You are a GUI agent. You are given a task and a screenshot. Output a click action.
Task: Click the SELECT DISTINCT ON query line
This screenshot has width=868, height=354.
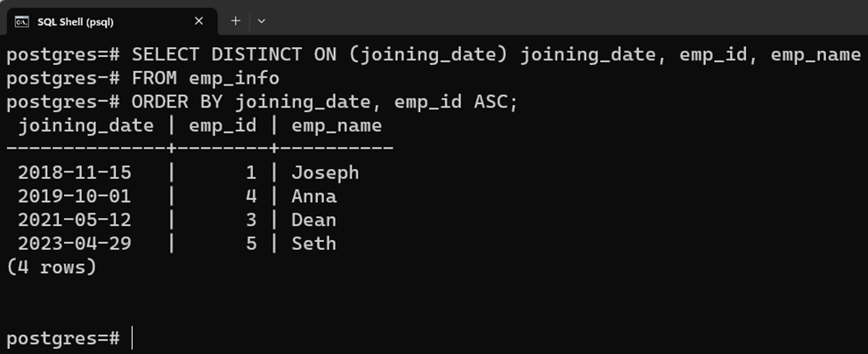pyautogui.click(x=434, y=54)
